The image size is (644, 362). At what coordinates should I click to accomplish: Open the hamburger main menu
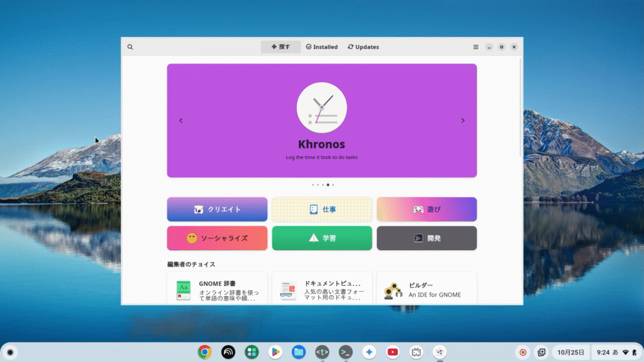pos(475,47)
